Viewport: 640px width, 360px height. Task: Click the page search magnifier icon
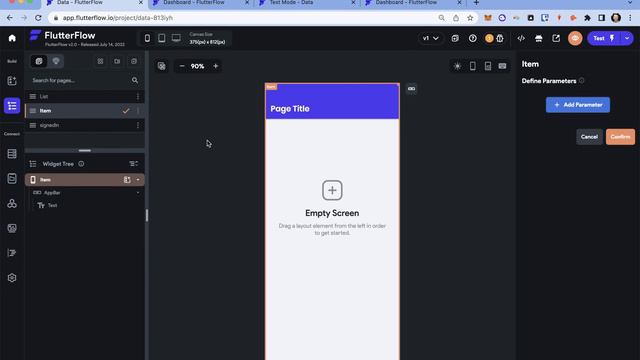(x=135, y=80)
